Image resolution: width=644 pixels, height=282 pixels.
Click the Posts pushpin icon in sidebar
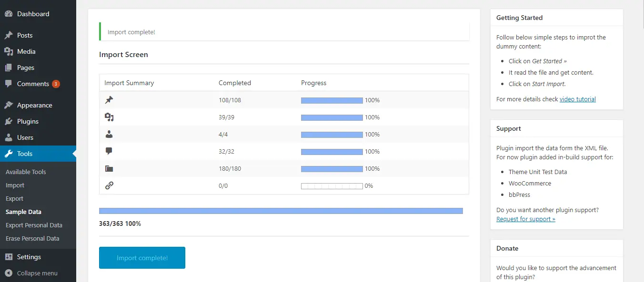tap(9, 35)
